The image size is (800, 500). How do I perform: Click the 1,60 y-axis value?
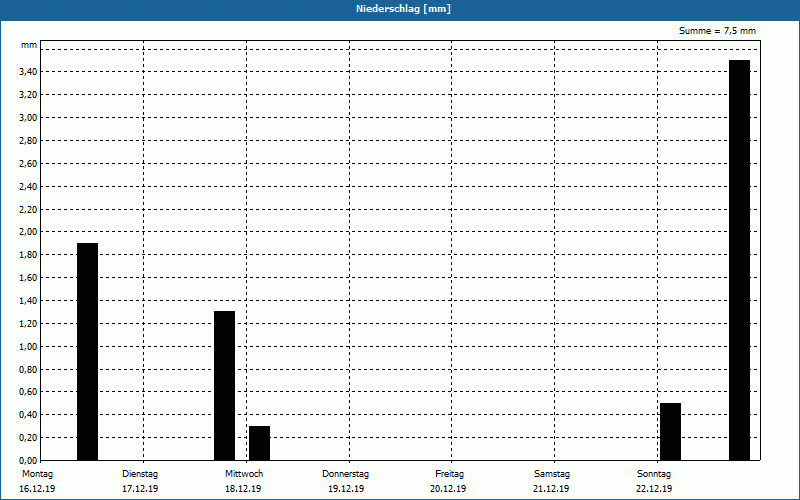(28, 278)
